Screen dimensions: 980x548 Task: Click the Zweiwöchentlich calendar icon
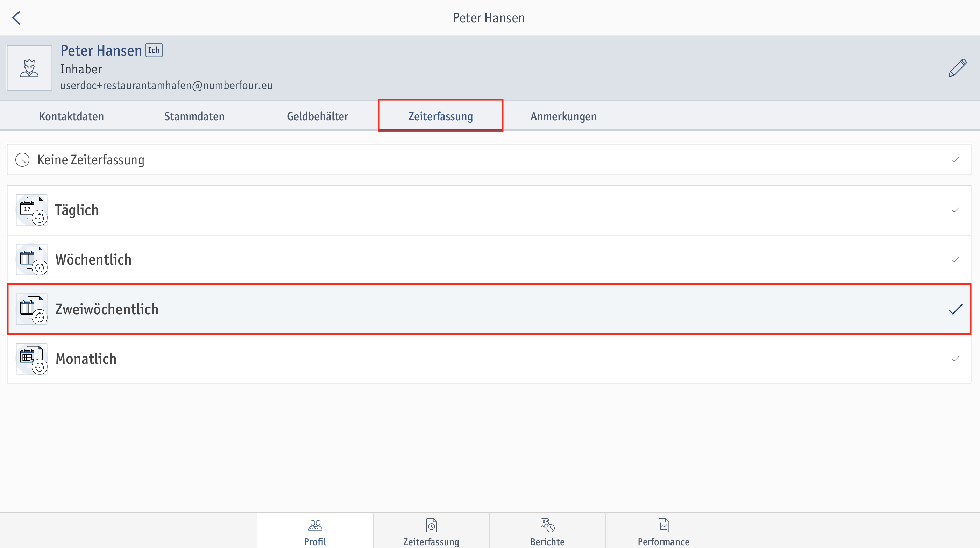pyautogui.click(x=31, y=309)
